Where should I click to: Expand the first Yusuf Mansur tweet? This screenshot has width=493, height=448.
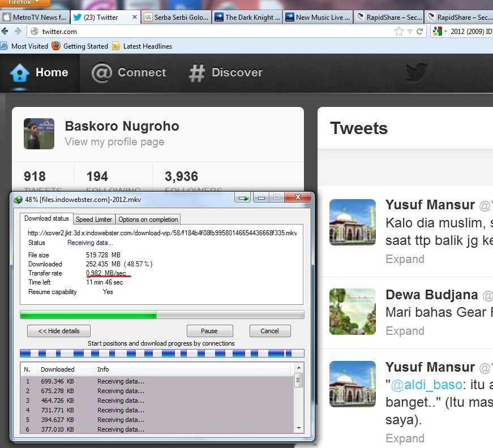click(405, 259)
